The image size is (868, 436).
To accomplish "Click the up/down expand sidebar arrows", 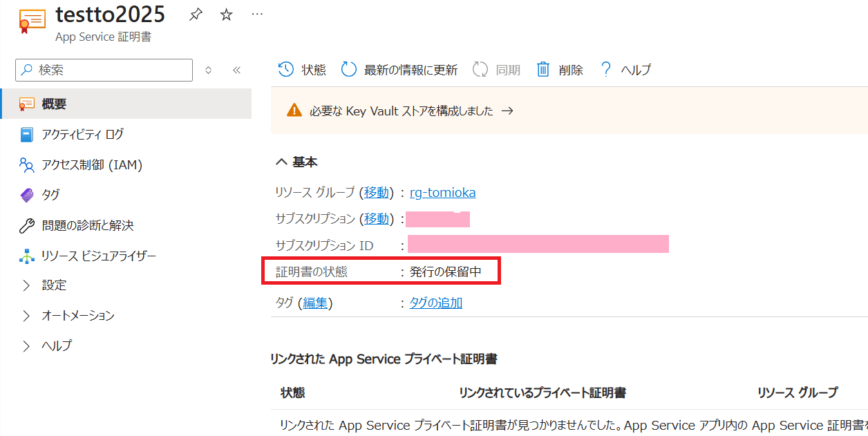I will click(x=209, y=70).
